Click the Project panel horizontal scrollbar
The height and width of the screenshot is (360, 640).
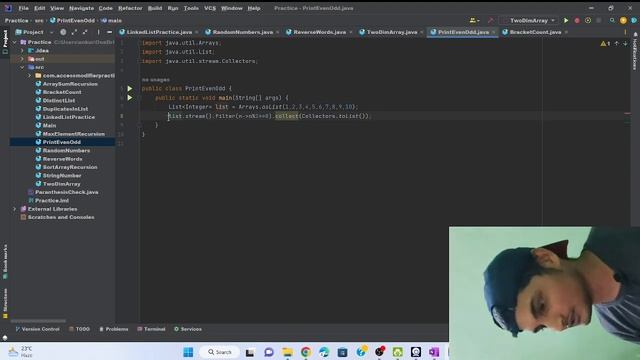tap(38, 321)
